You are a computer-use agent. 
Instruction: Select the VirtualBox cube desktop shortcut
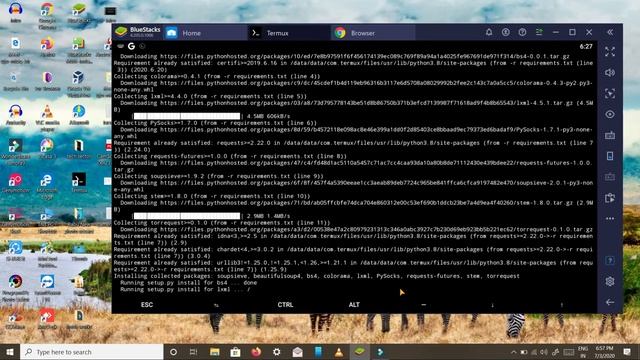click(78, 84)
